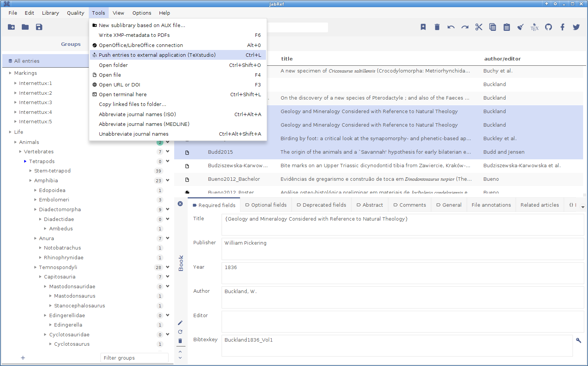Image resolution: width=588 pixels, height=366 pixels.
Task: Go to next entry with the down chevron
Action: (x=180, y=358)
